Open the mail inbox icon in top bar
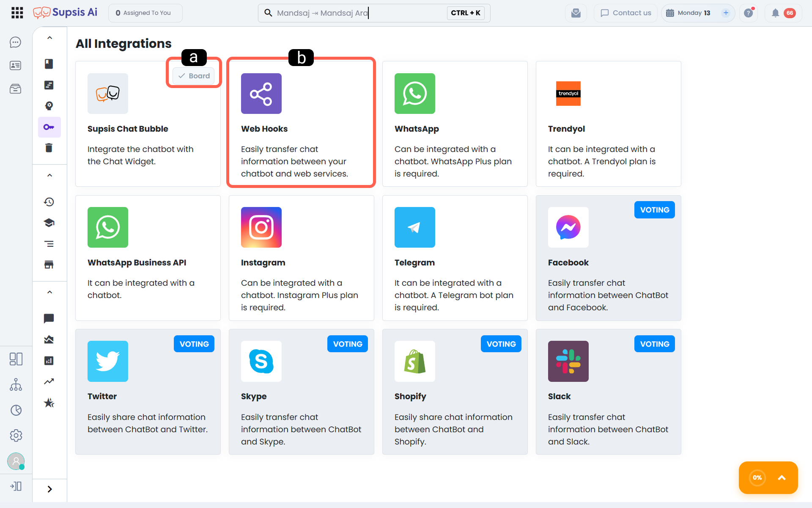The width and height of the screenshot is (812, 508). [x=576, y=13]
